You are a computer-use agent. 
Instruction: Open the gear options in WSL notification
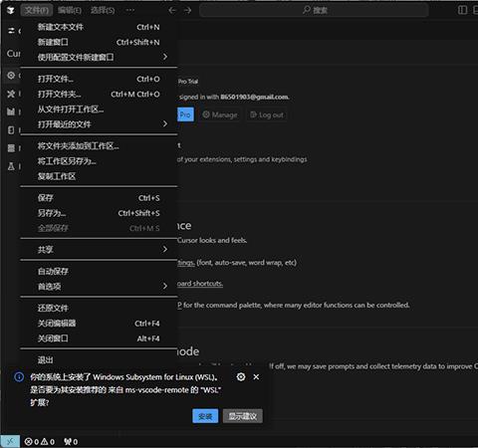pyautogui.click(x=241, y=377)
